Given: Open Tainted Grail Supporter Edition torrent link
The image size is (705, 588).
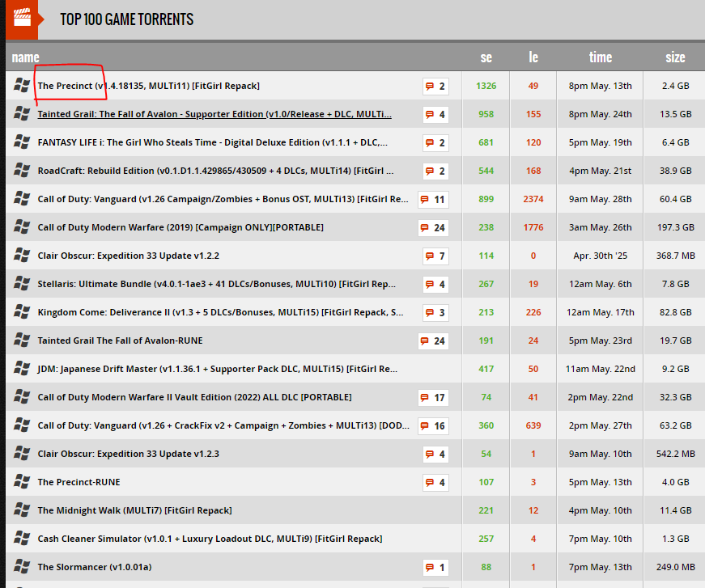Looking at the screenshot, I should tap(214, 114).
